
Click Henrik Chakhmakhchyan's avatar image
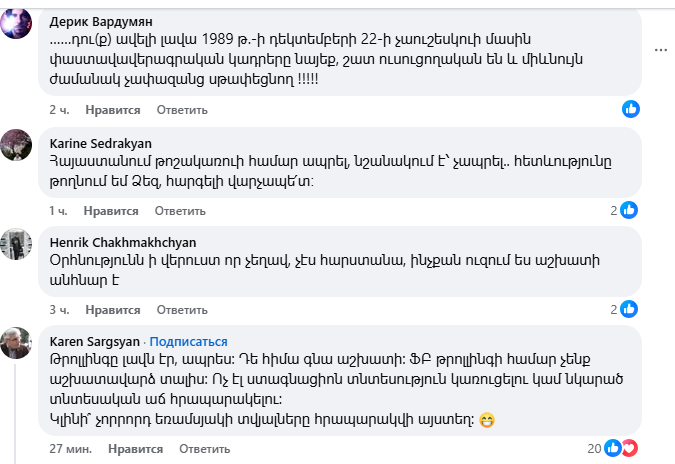(17, 243)
